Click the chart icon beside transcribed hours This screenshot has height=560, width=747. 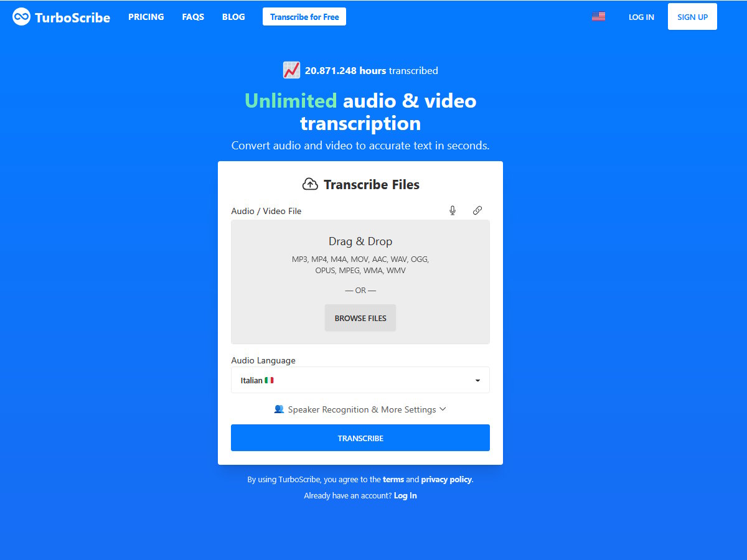click(291, 70)
